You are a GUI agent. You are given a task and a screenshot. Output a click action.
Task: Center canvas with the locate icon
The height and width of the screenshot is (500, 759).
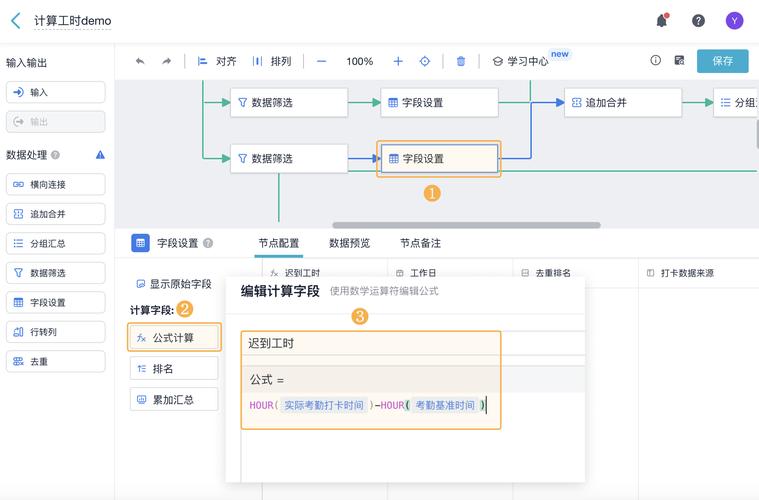pyautogui.click(x=425, y=61)
